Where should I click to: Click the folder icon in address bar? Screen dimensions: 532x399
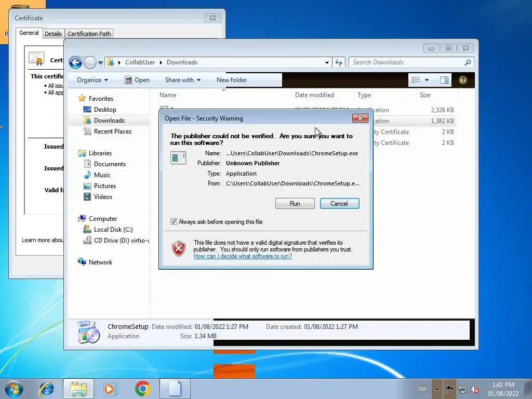click(110, 62)
